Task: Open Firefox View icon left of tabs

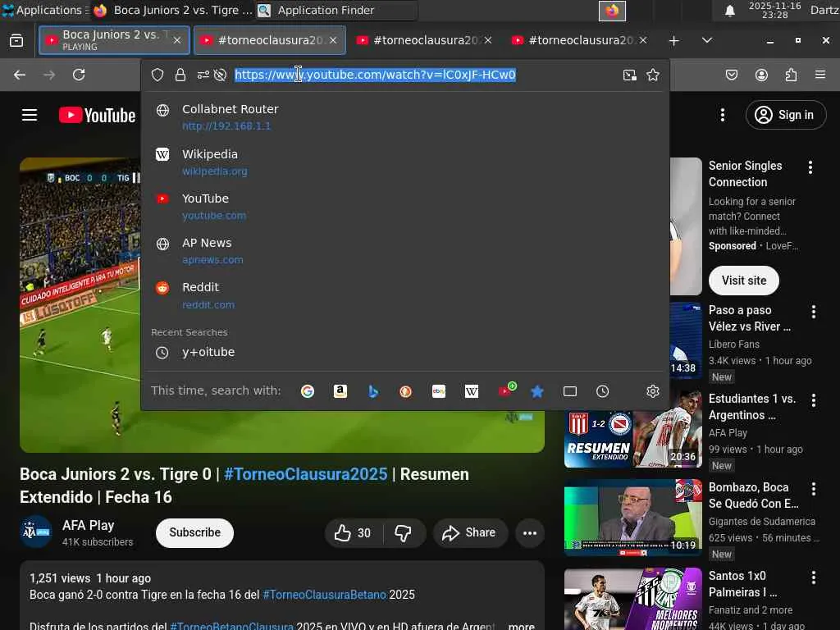Action: point(16,40)
